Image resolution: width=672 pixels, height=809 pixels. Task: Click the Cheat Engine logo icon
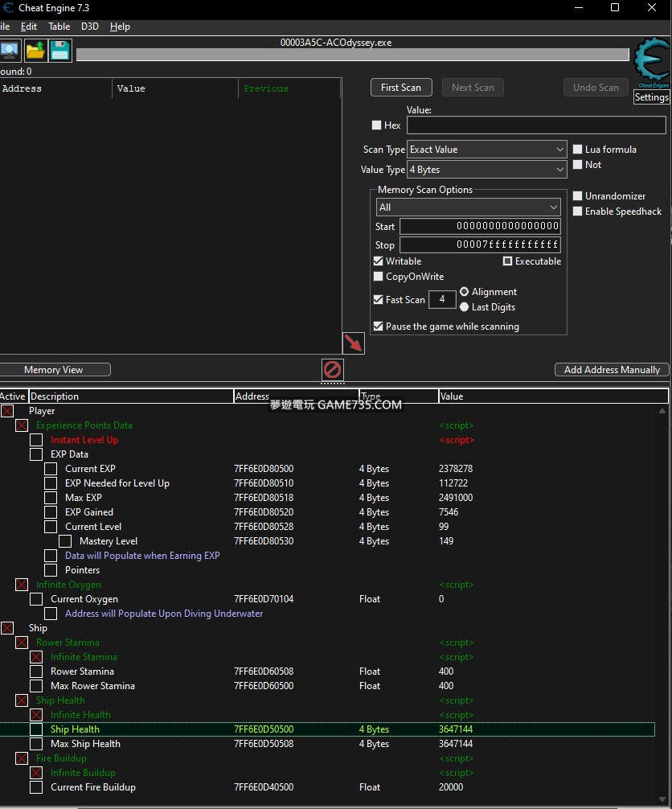(650, 64)
